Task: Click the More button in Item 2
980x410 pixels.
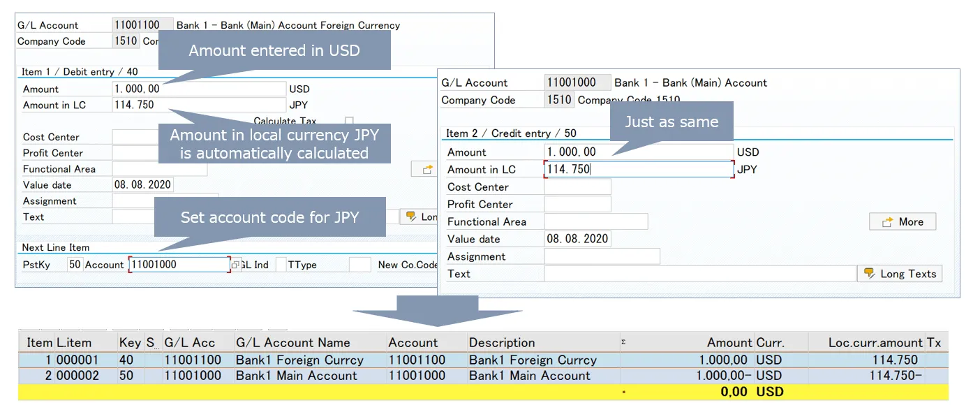Action: coord(902,222)
